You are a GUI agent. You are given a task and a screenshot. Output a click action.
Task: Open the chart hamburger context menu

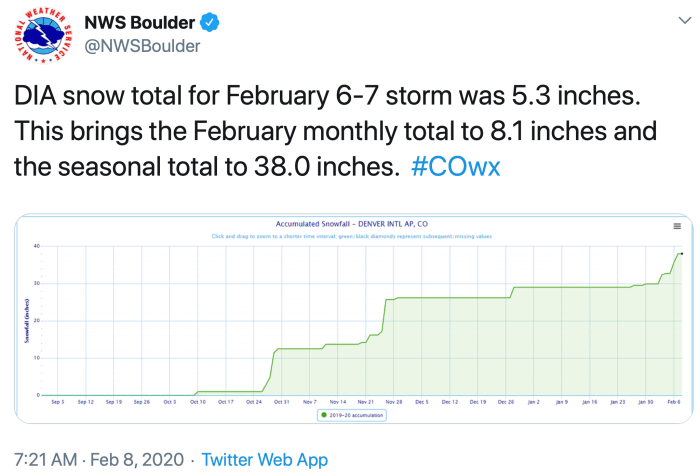(677, 227)
